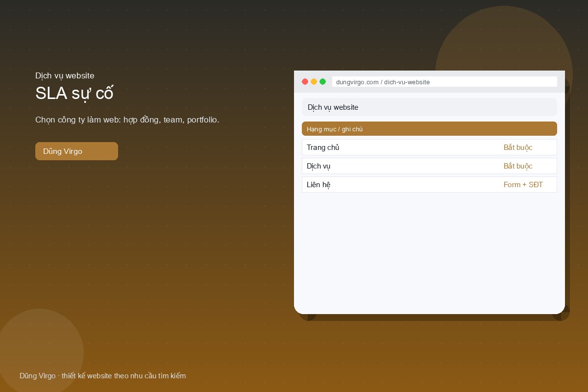The image size is (588, 392).
Task: Select the Liên hệ row label
Action: [x=318, y=185]
